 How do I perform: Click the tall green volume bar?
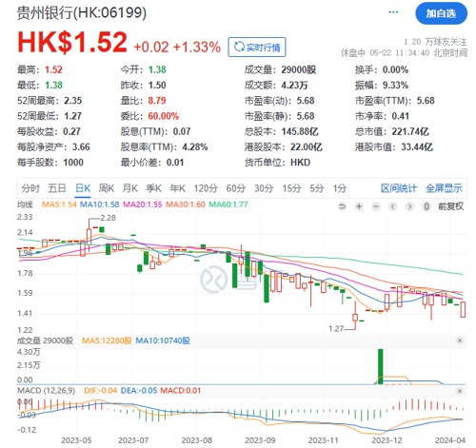380,366
